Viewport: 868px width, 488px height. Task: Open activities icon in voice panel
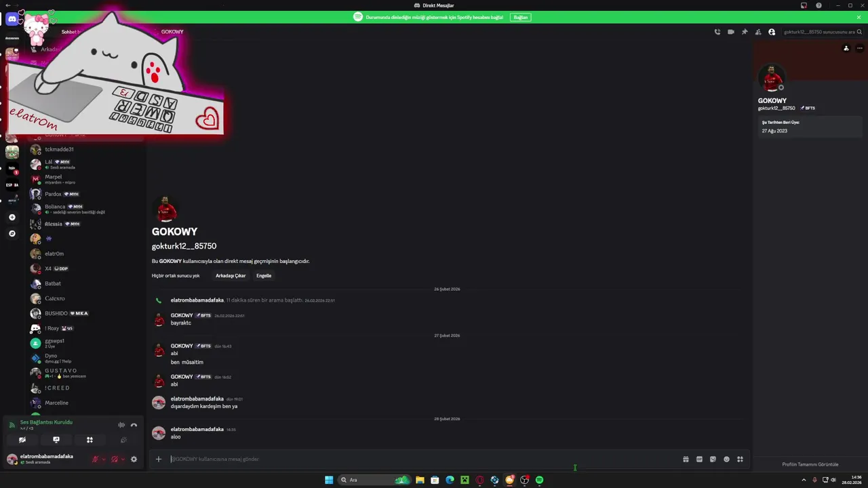point(90,440)
